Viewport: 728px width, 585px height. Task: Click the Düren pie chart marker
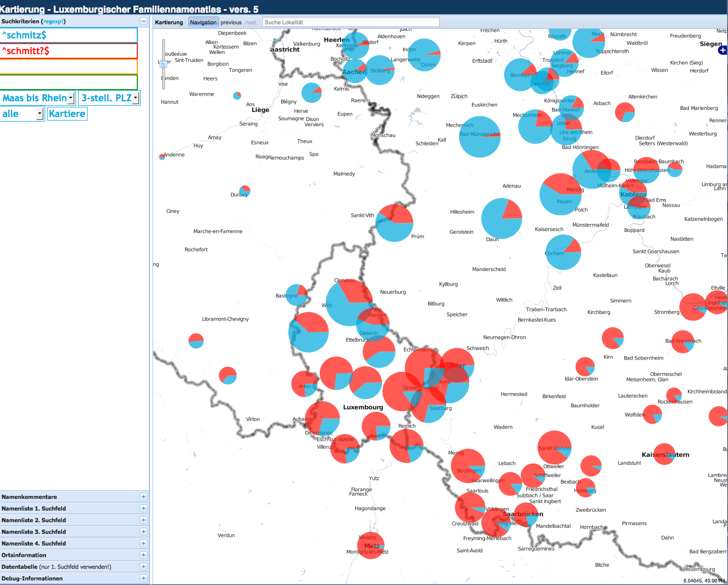click(x=424, y=55)
